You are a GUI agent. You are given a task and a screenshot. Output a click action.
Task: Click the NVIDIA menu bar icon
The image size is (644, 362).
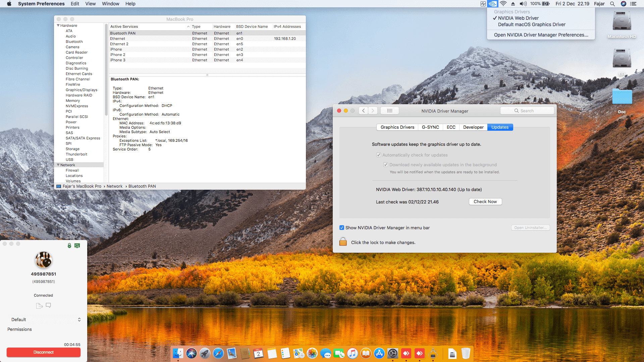492,4
